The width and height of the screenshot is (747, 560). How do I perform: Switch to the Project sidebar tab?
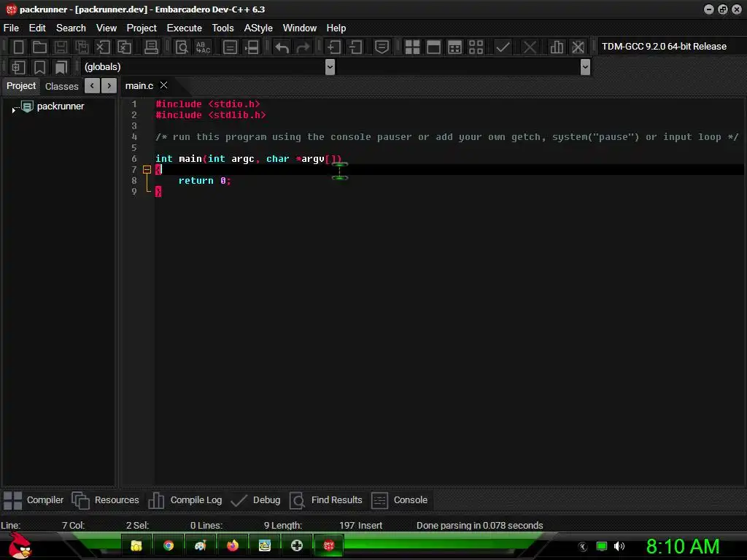tap(21, 86)
